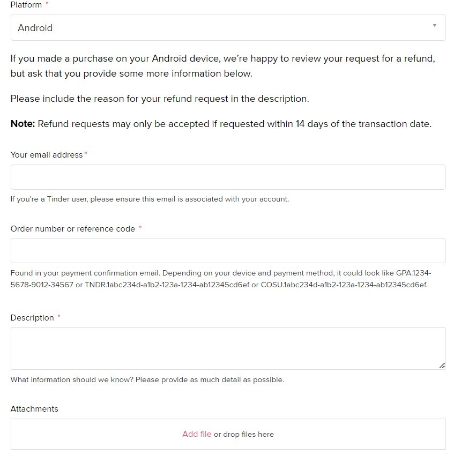Focus the Description text area
The width and height of the screenshot is (476, 462).
[x=228, y=348]
